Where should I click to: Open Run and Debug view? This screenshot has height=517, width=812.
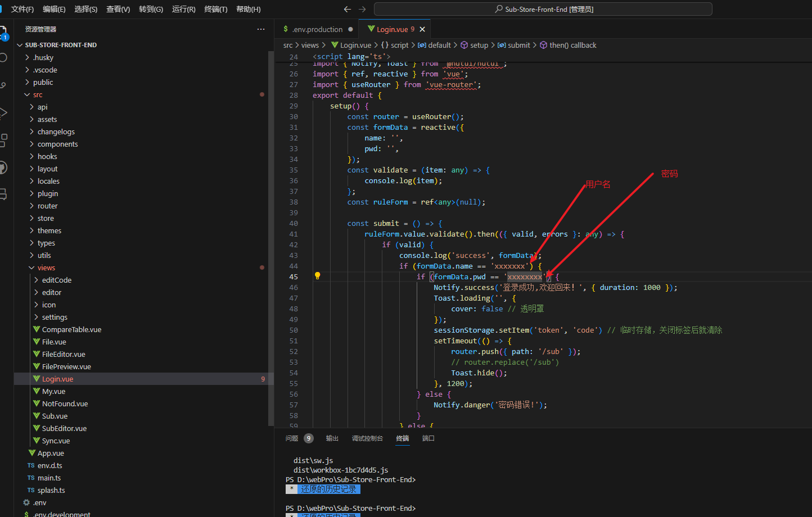[3, 112]
